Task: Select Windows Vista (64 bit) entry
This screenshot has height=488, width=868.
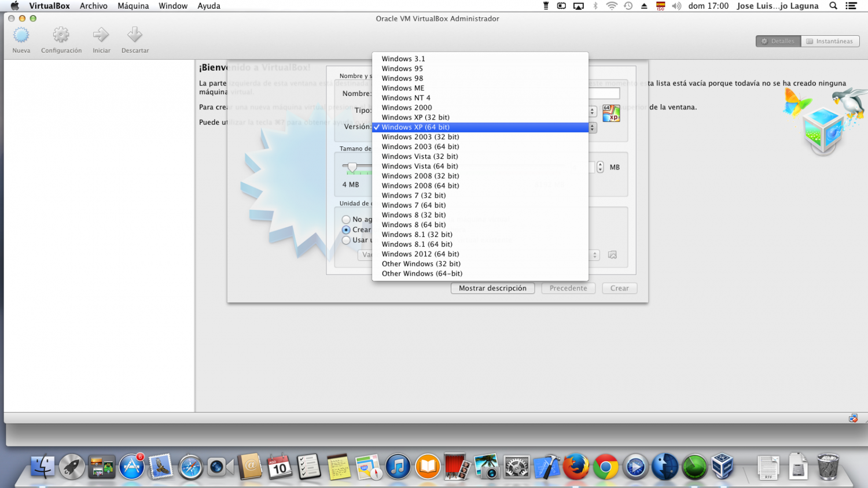Action: [x=480, y=166]
